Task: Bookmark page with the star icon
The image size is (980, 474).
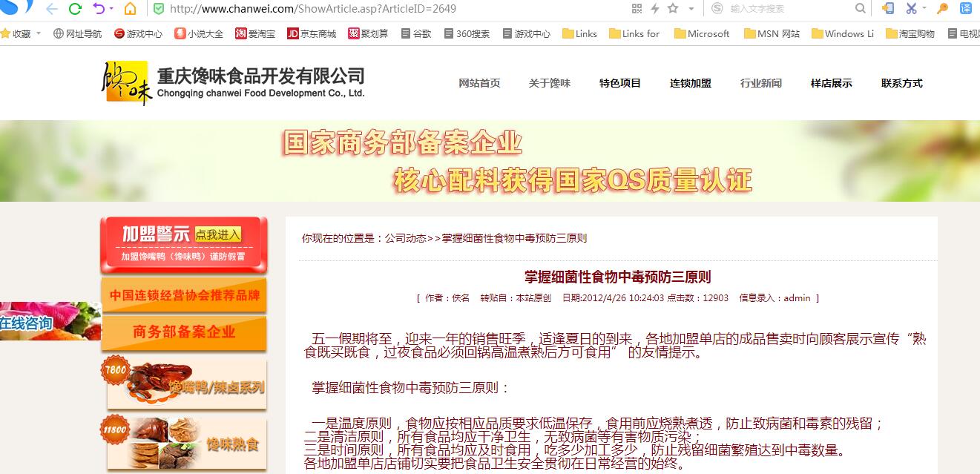Action: 673,9
